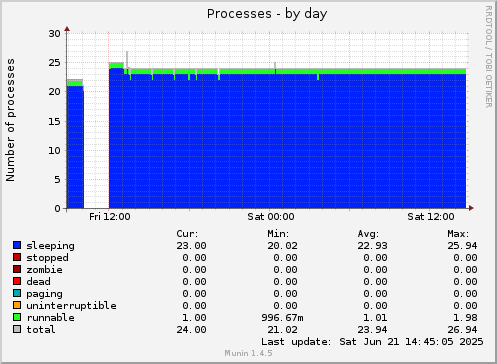The width and height of the screenshot is (497, 364).
Task: Click the 'total' legend label
Action: pyautogui.click(x=41, y=330)
